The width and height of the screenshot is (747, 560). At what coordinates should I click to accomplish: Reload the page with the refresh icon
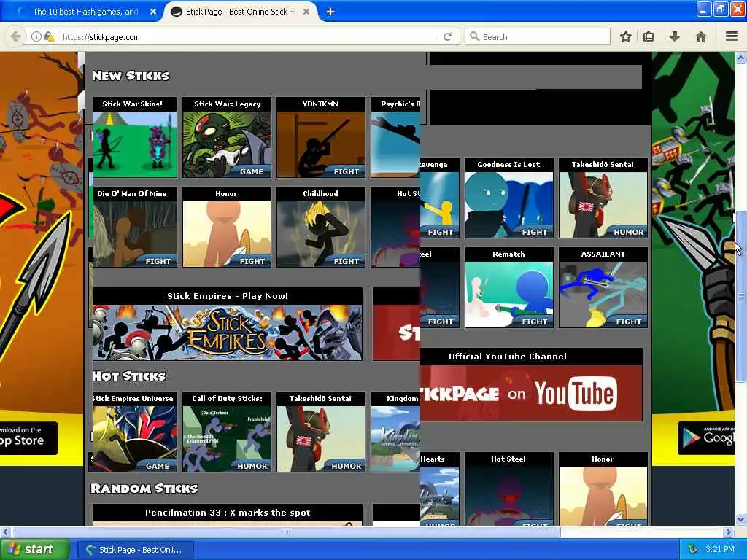click(x=447, y=36)
